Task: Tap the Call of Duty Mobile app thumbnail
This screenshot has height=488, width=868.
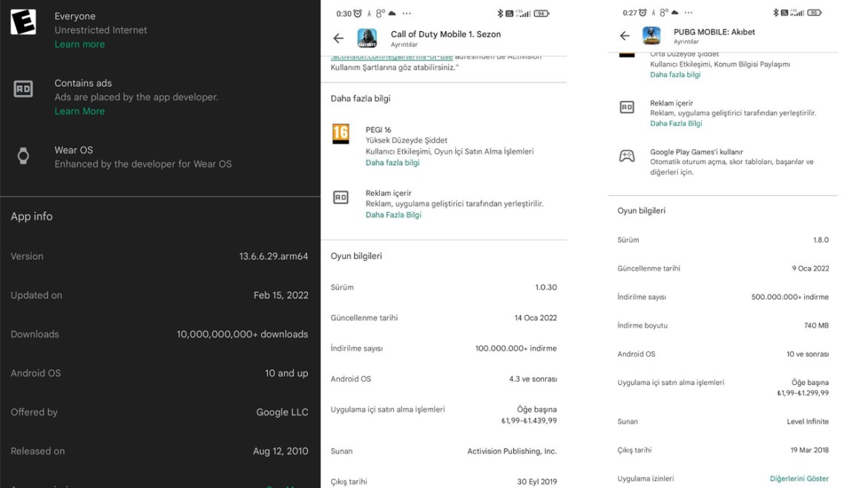Action: [367, 38]
